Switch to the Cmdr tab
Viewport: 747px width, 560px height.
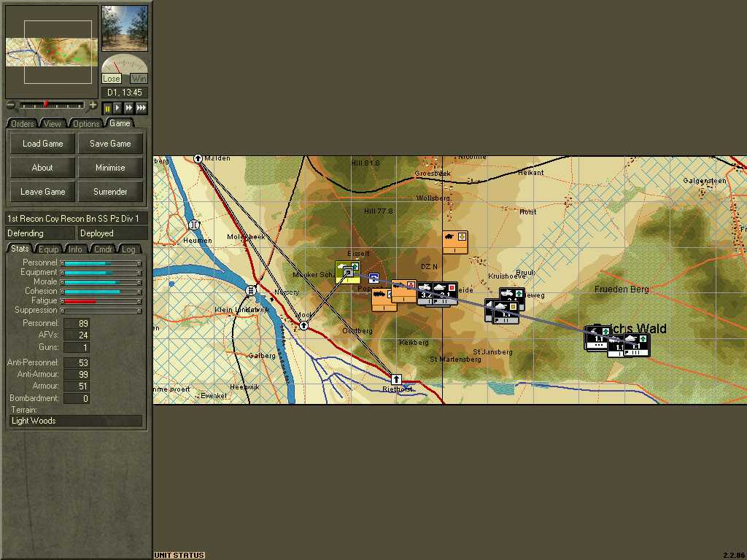[103, 249]
